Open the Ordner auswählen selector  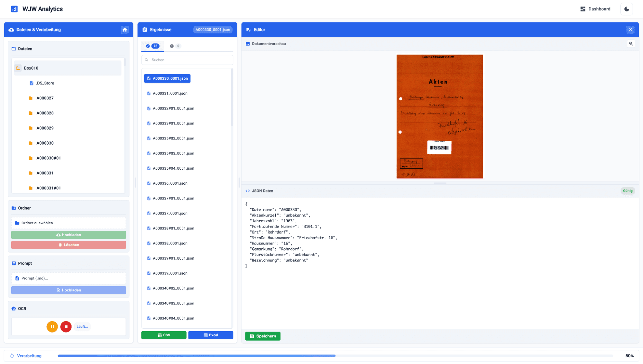coord(69,223)
